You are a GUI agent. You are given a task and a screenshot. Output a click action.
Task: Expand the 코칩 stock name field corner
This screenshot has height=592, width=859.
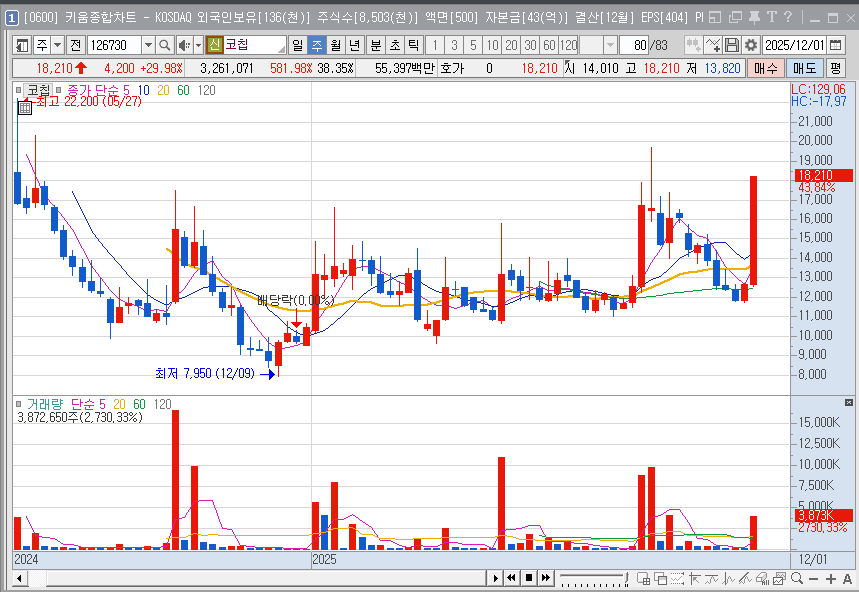(x=282, y=49)
